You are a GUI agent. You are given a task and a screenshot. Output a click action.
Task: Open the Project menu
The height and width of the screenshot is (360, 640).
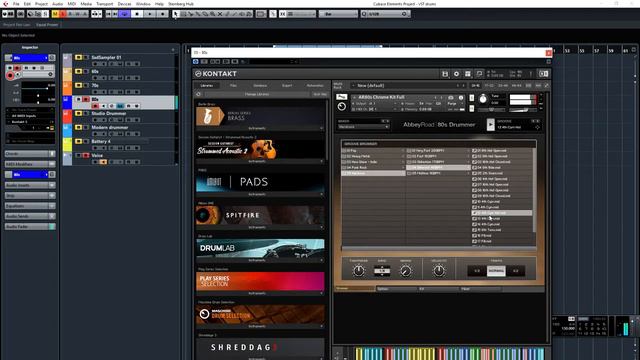[41, 4]
